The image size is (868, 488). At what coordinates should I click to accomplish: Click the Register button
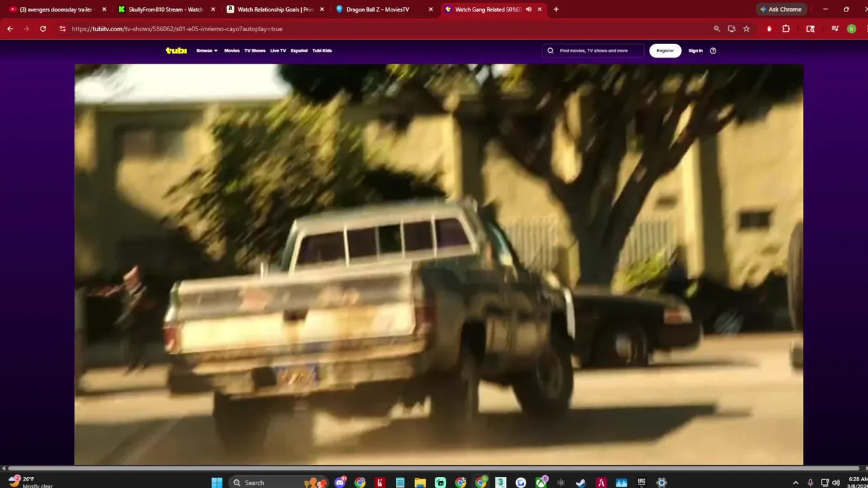[x=665, y=51]
